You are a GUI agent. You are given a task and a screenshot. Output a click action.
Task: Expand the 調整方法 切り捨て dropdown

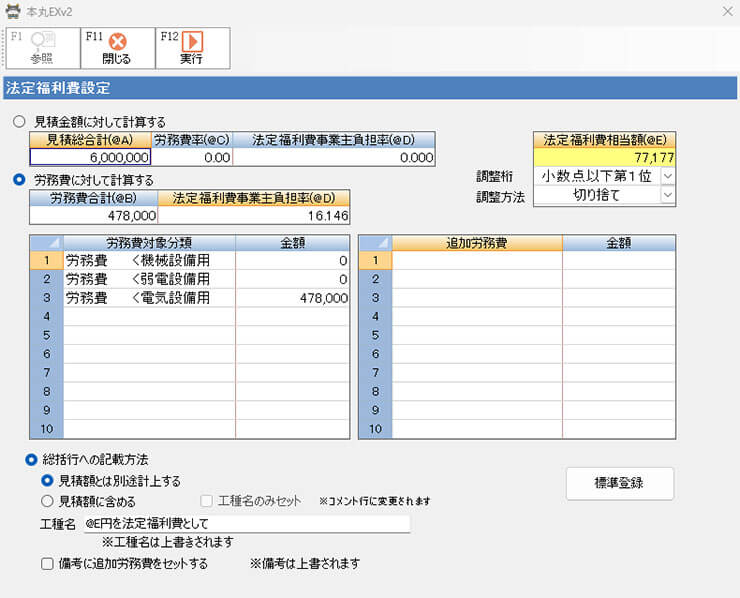click(667, 196)
